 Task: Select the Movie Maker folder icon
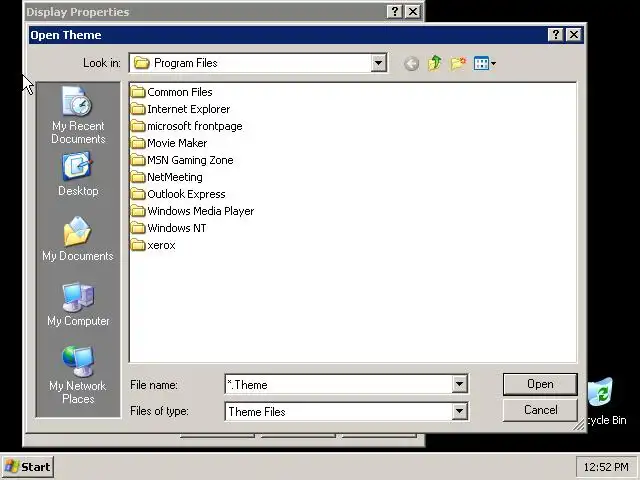point(138,143)
